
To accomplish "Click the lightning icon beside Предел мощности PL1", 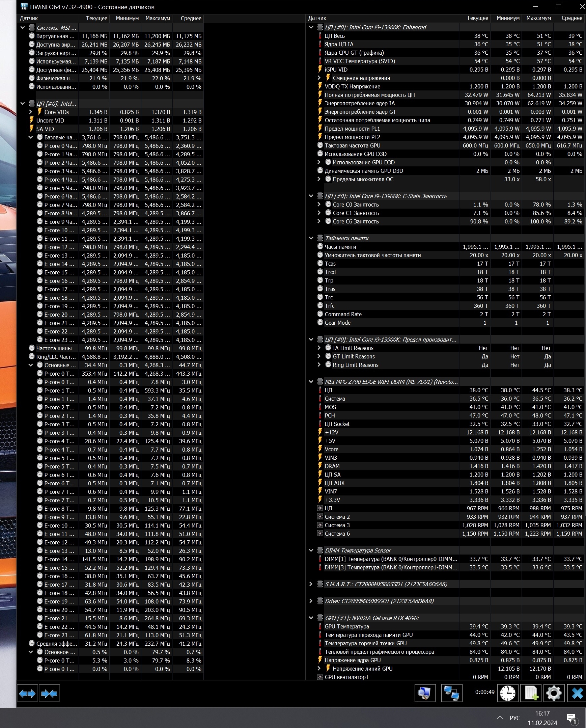I will pyautogui.click(x=320, y=129).
